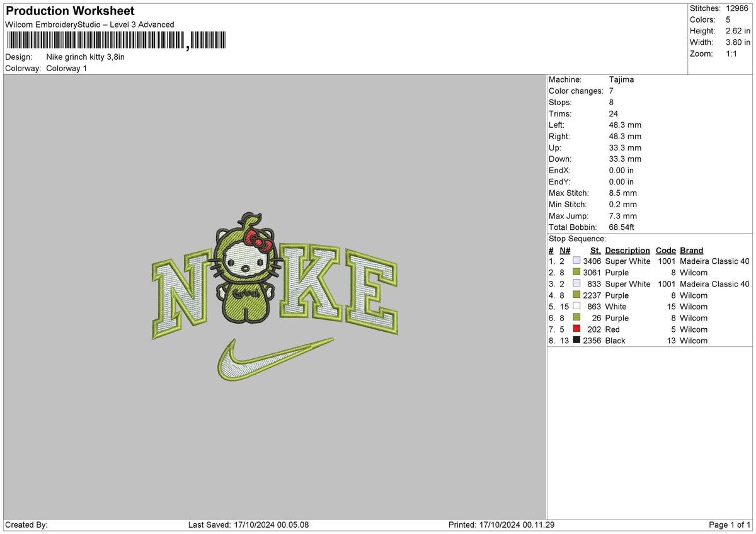756x534 pixels.
Task: Click the Height value 2.62 in
Action: point(738,31)
